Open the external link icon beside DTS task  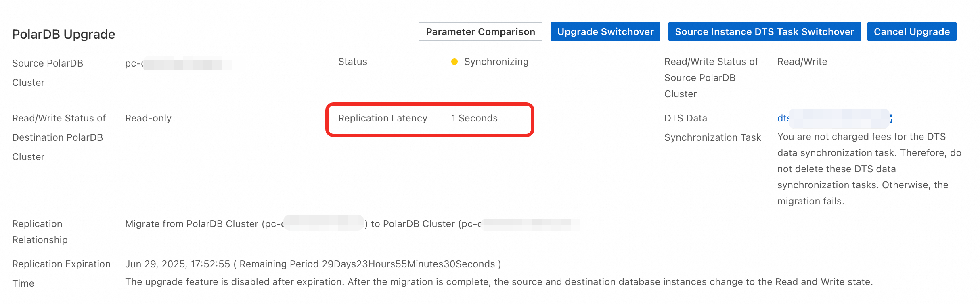[x=890, y=118]
